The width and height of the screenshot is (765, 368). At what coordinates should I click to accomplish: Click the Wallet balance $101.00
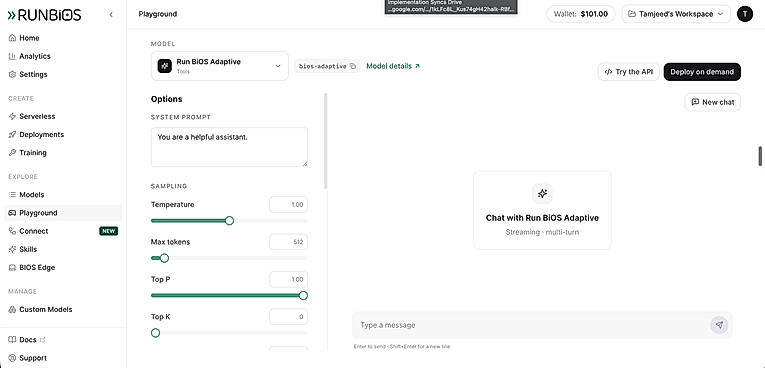[x=581, y=14]
